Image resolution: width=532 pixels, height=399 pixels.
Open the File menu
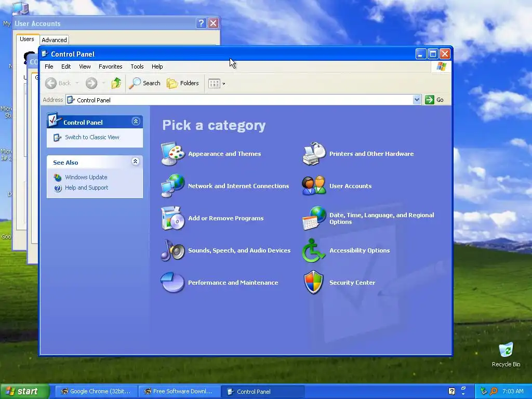49,66
